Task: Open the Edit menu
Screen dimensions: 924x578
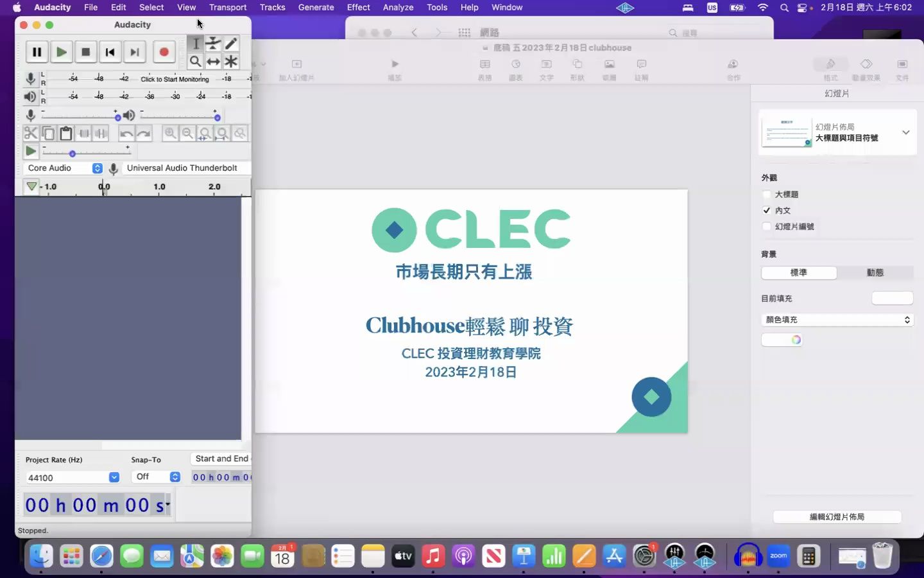Action: click(118, 7)
